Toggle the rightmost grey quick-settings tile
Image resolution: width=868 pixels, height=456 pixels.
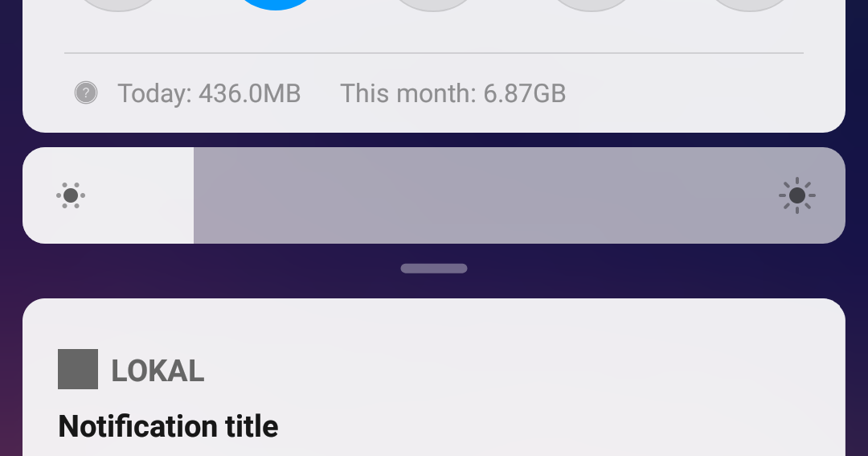[x=750, y=5]
